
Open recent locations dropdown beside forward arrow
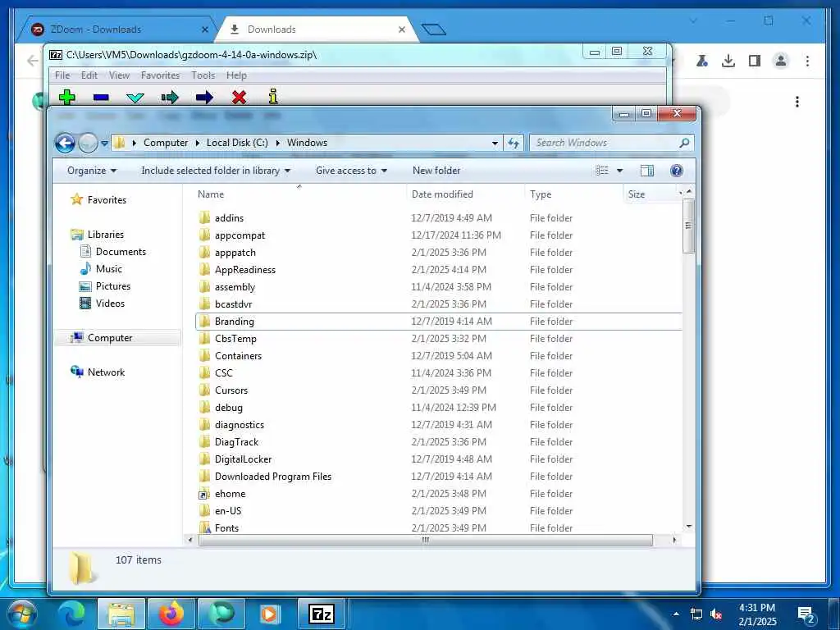(x=104, y=143)
